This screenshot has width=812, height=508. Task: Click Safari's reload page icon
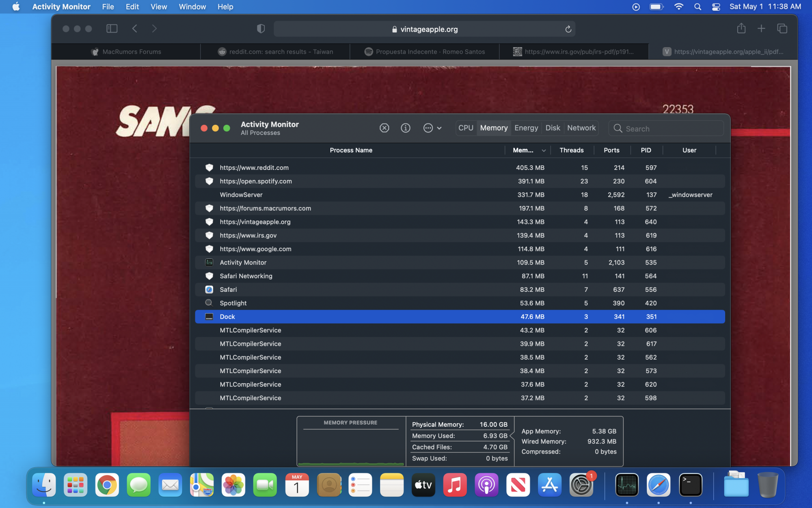568,29
